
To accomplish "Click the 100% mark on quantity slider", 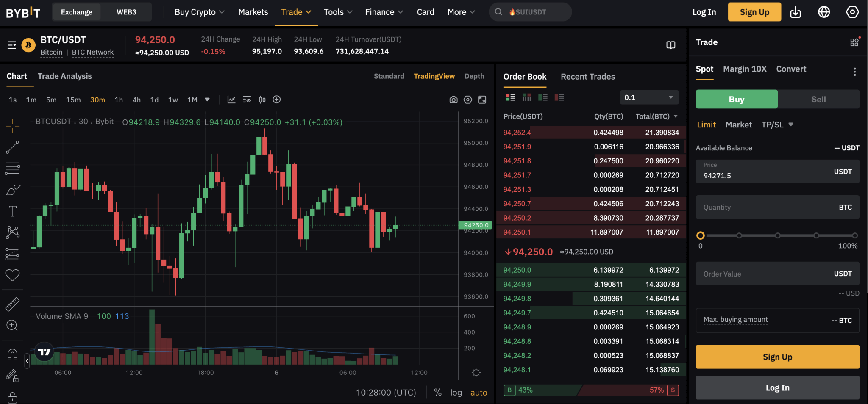I will coord(855,235).
